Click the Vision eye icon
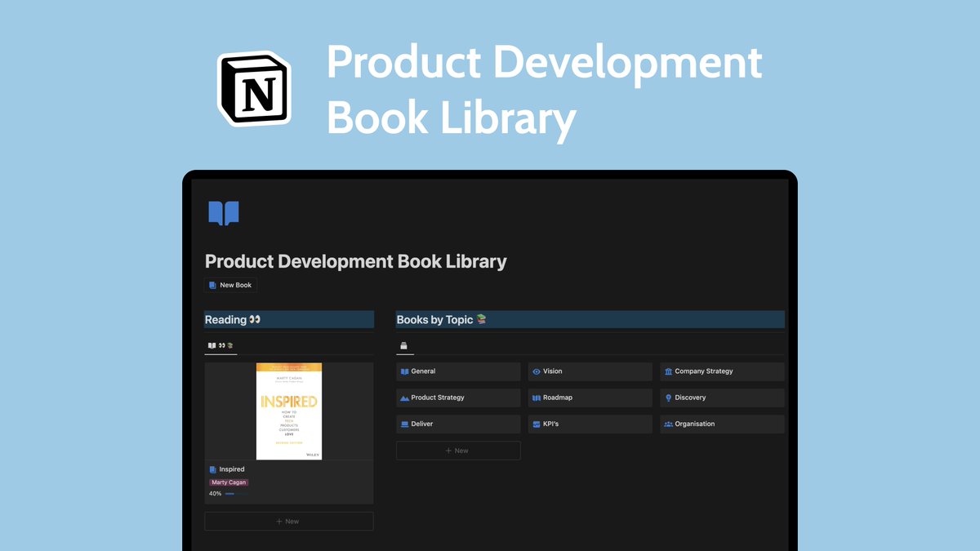 tap(537, 371)
